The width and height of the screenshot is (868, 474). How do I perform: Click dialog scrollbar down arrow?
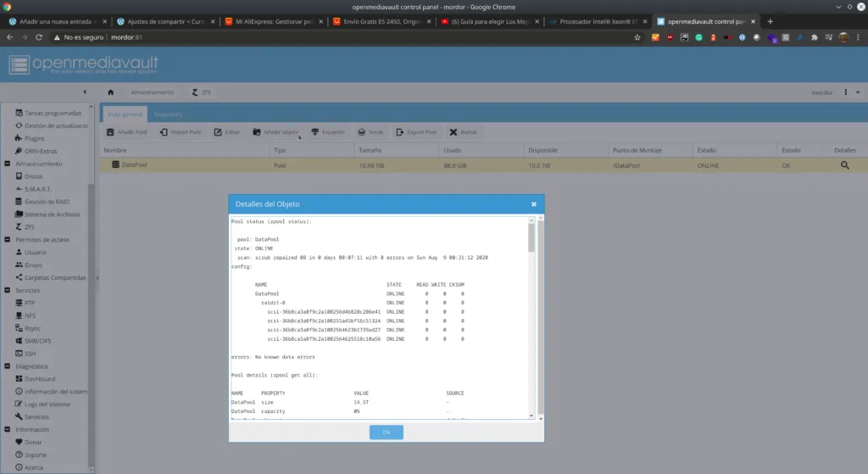click(531, 415)
